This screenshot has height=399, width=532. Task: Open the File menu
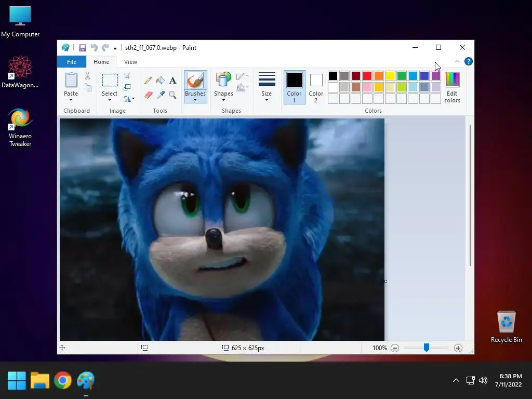72,62
